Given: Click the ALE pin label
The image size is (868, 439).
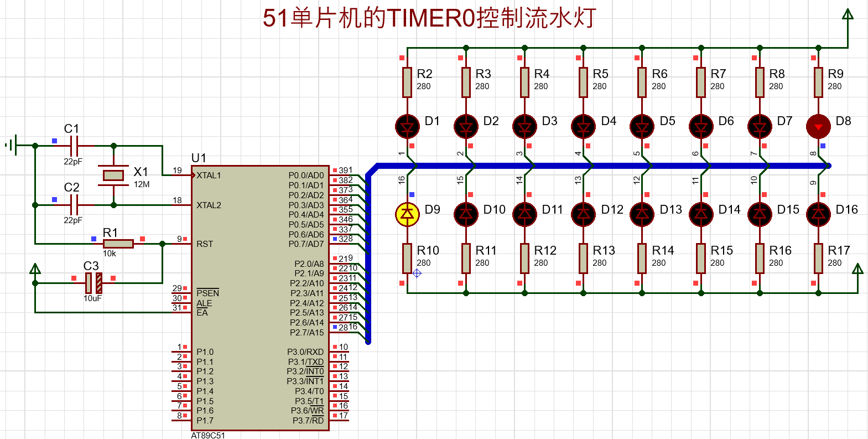Looking at the screenshot, I should coord(204,303).
